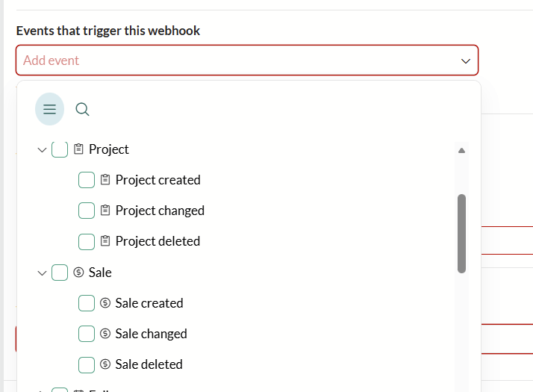This screenshot has width=533, height=392.
Task: Switch to the list view hamburger icon
Action: click(49, 109)
